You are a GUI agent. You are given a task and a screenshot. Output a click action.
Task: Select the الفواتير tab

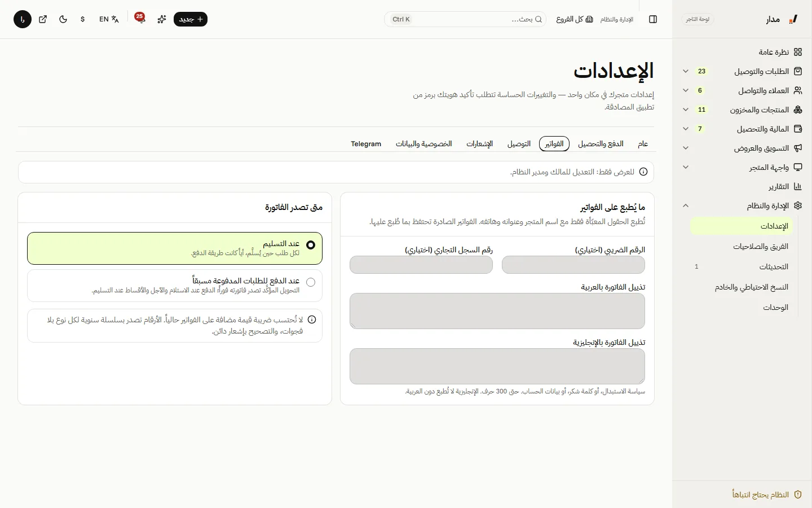[x=554, y=144]
